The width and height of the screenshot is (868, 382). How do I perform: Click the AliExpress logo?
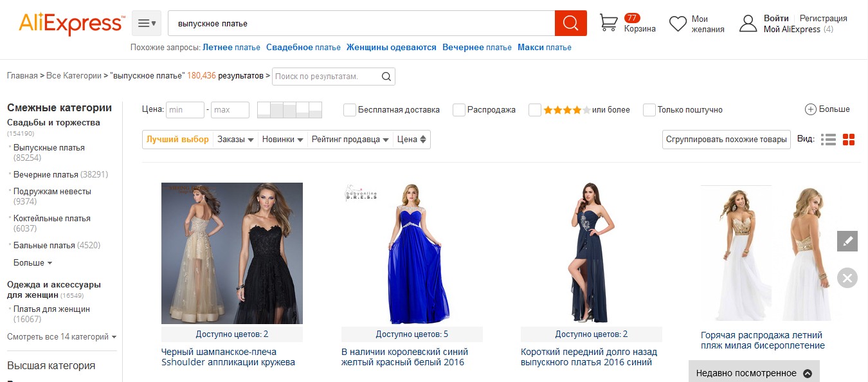[x=71, y=23]
